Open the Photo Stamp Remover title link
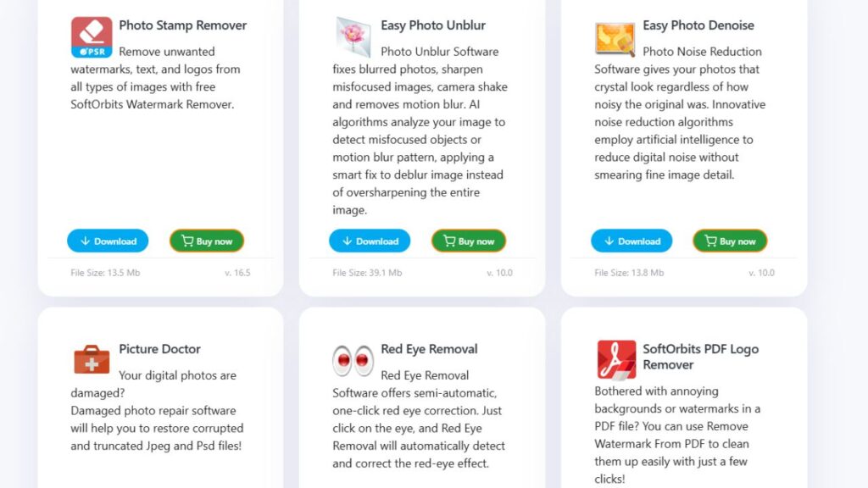 pyautogui.click(x=183, y=25)
